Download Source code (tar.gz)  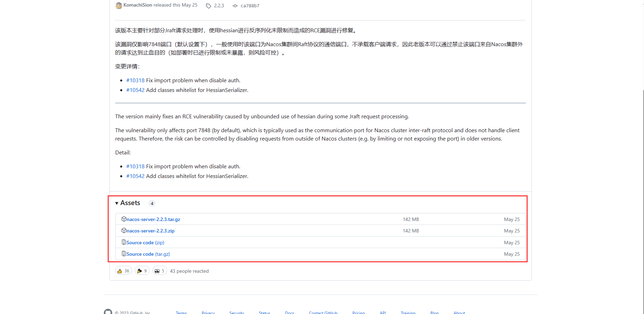point(148,254)
